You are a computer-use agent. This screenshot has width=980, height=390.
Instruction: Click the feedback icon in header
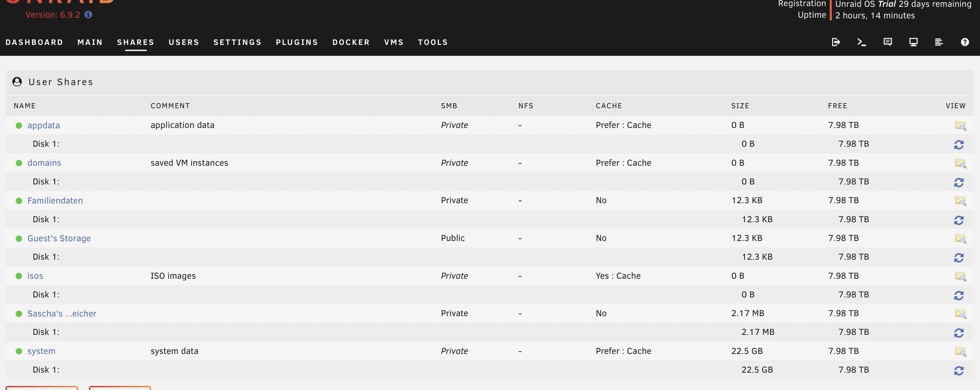[x=887, y=42]
